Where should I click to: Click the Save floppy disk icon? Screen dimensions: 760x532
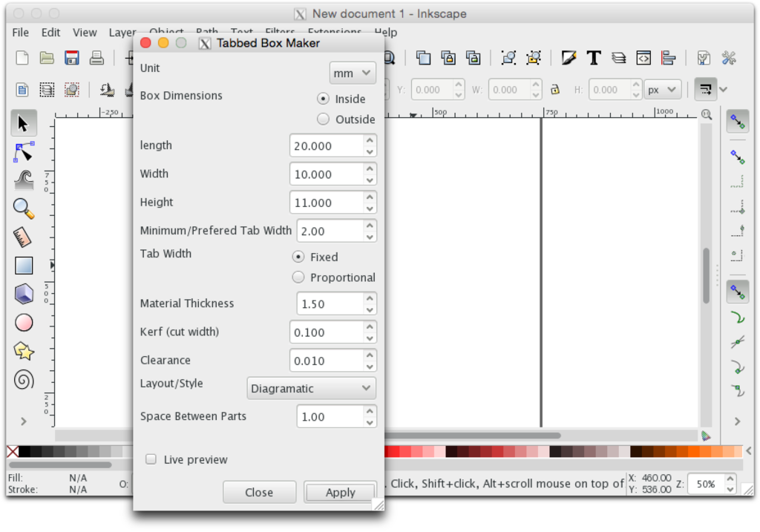tap(72, 58)
